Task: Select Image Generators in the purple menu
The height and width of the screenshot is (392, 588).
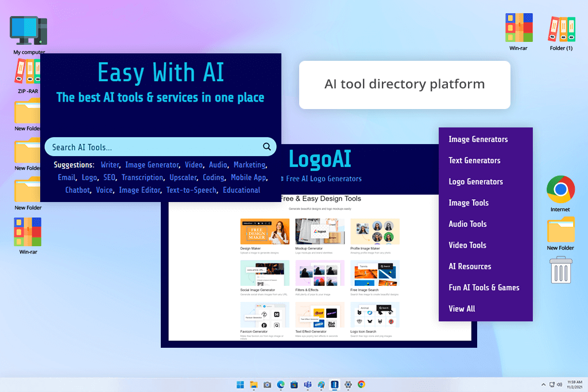Action: (478, 139)
